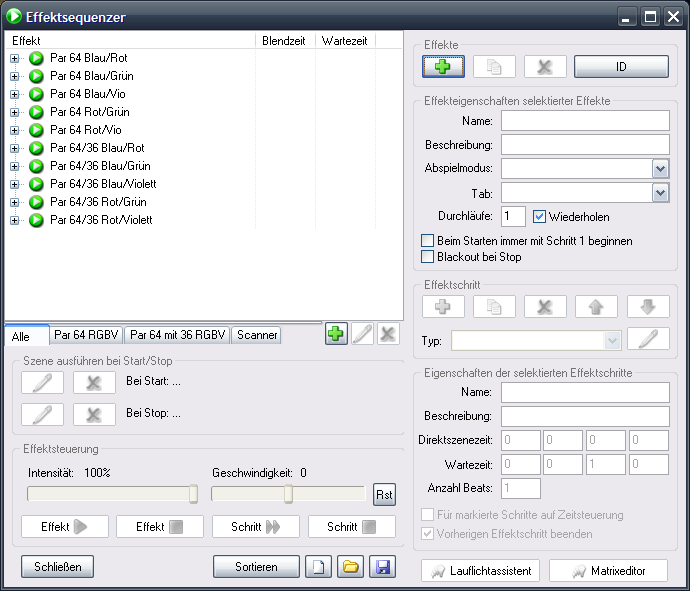Image resolution: width=690 pixels, height=591 pixels.
Task: Click the effect Beschreibung input field
Action: tap(585, 145)
